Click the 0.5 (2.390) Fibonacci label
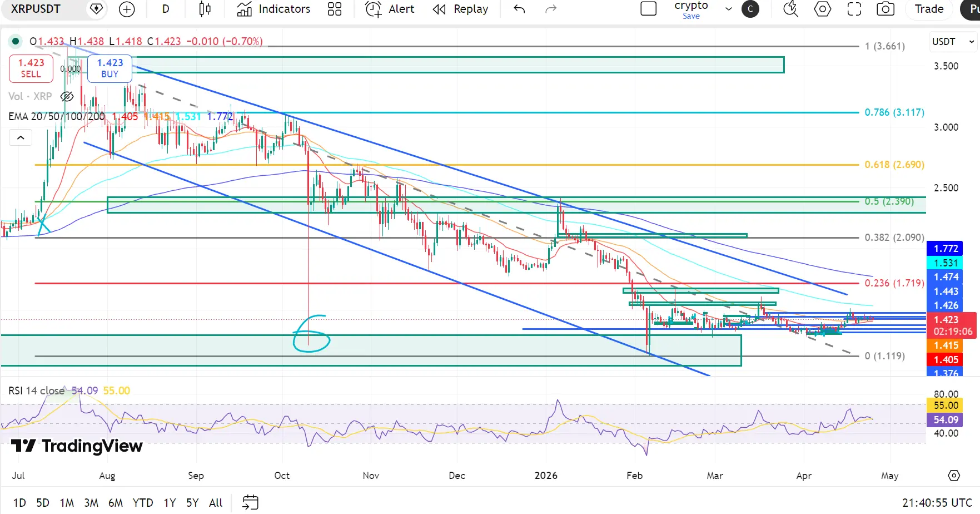The height and width of the screenshot is (514, 980). point(889,201)
